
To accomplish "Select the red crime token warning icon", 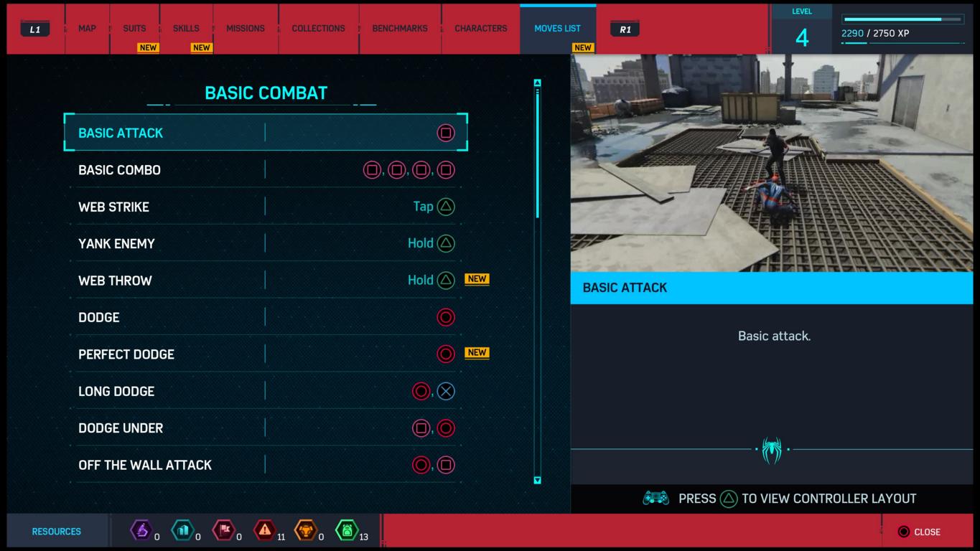I will tap(265, 531).
